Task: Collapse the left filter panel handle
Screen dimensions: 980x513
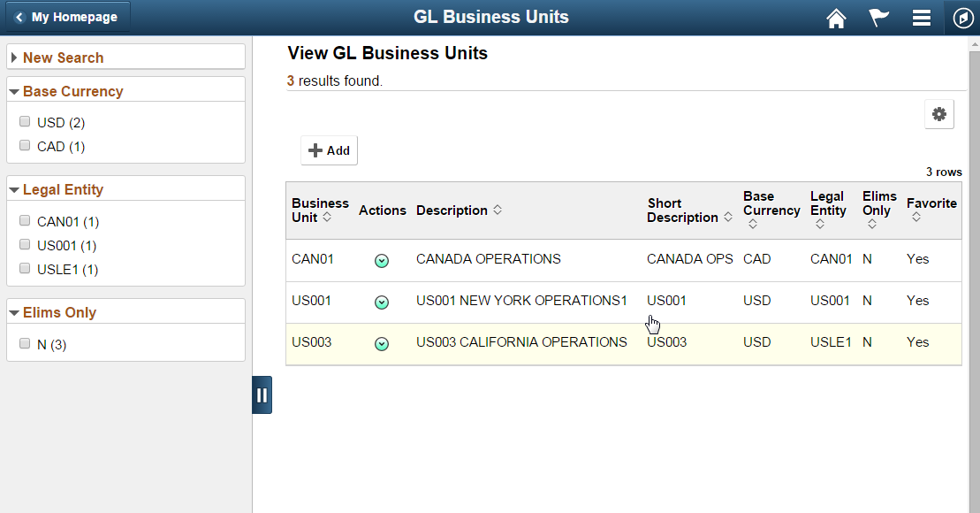Action: (x=262, y=394)
